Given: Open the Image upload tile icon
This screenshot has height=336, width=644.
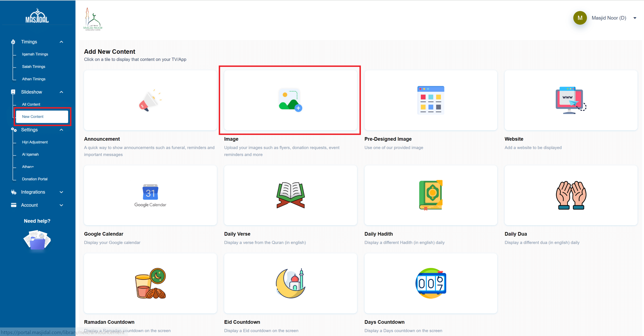Looking at the screenshot, I should [x=290, y=100].
